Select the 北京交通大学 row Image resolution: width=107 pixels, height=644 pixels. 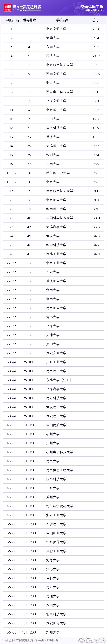tap(53, 29)
